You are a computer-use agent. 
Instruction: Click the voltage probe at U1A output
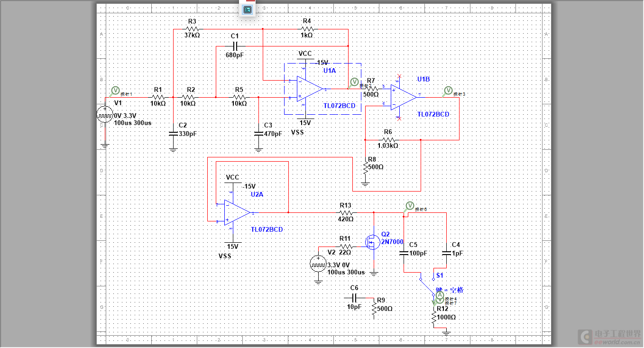click(x=354, y=82)
